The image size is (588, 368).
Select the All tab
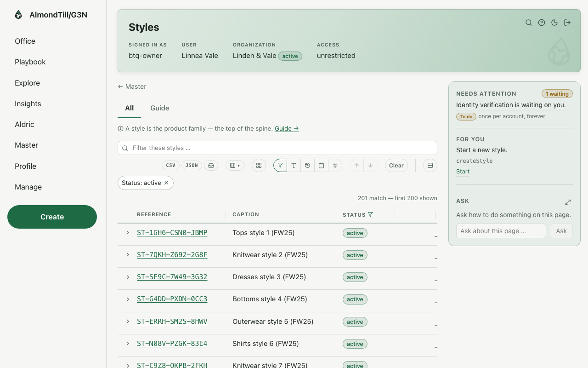[x=130, y=108]
